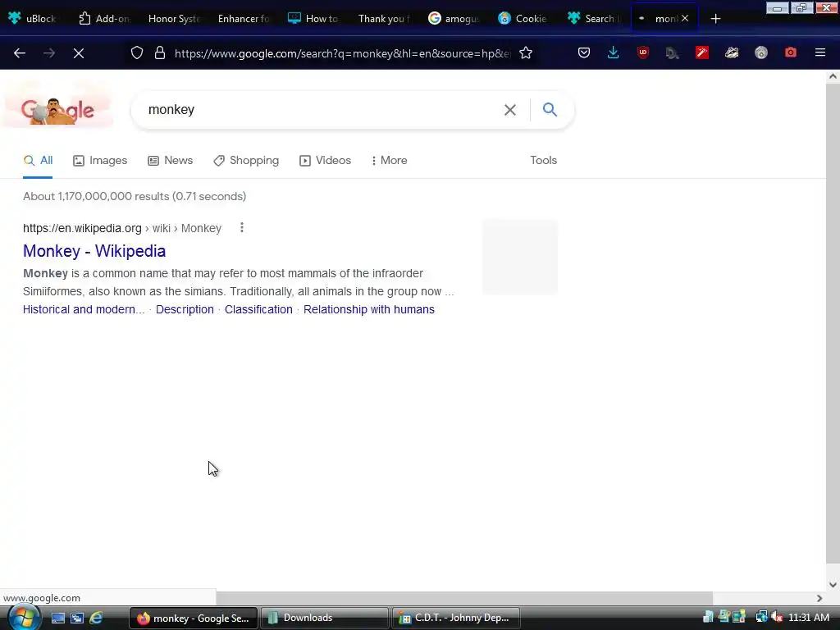
Task: Open Relationship with humans sublink
Action: point(369,309)
